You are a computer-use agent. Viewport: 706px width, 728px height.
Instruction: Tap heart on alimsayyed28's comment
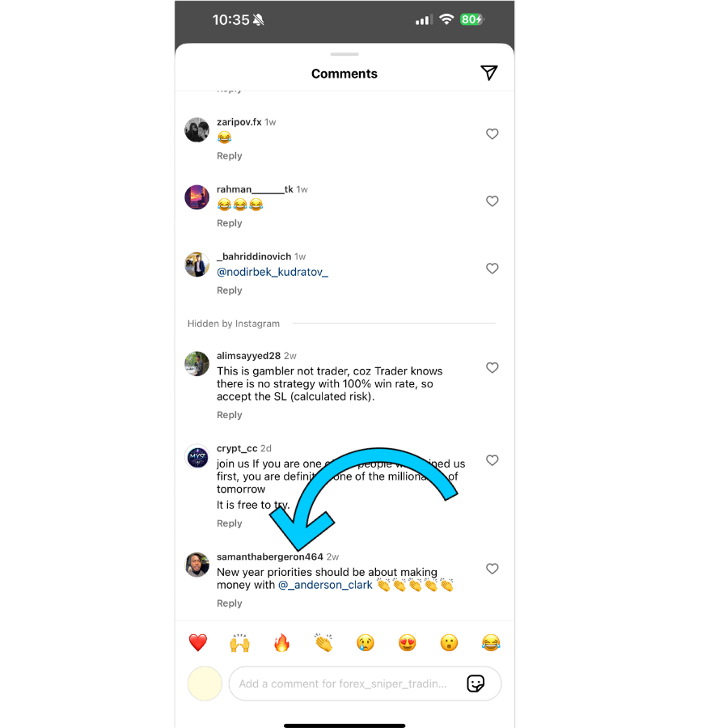(x=492, y=368)
